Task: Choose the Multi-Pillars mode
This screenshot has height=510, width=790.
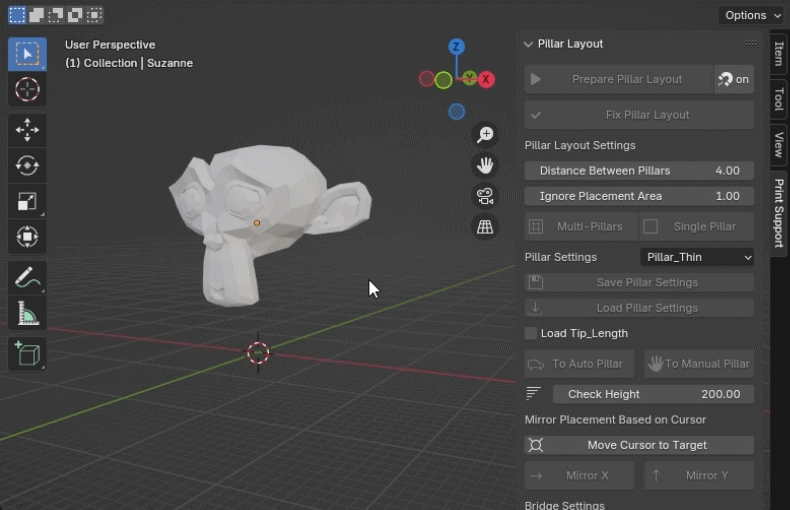Action: (581, 226)
